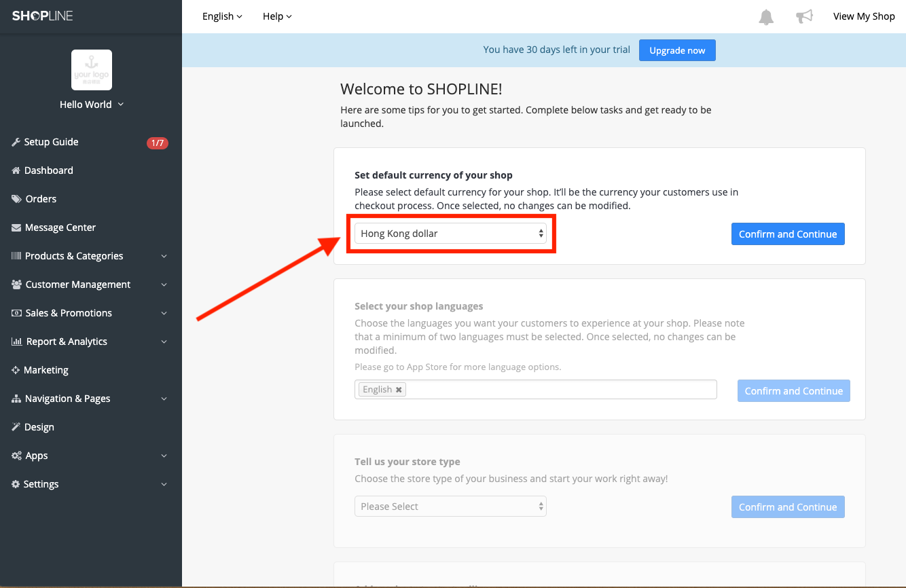The image size is (906, 588).
Task: Click 'Tell us your store type' heading
Action: 407,462
